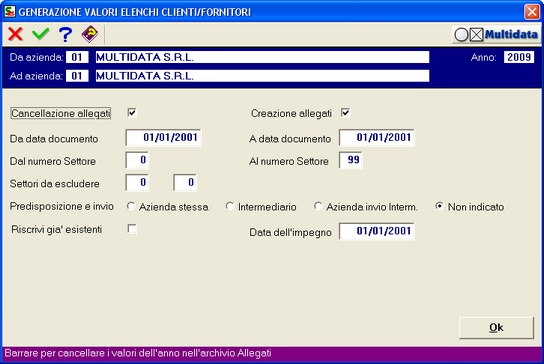This screenshot has width=544, height=364.
Task: Click the purple diamond question icon
Action: point(90,34)
